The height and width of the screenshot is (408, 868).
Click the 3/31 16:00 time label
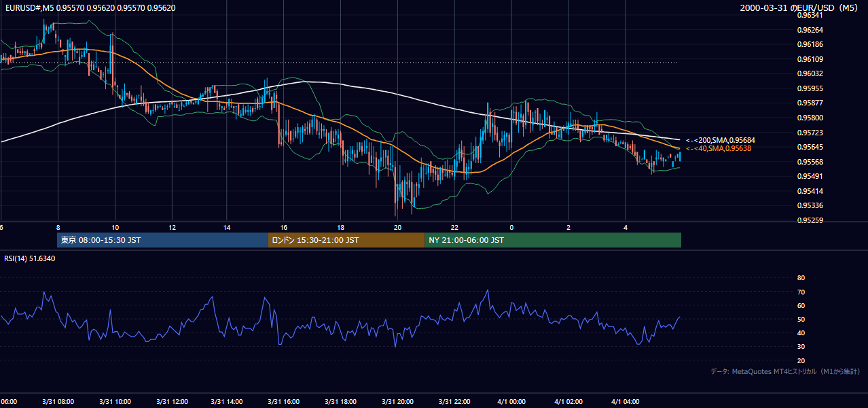click(x=284, y=402)
